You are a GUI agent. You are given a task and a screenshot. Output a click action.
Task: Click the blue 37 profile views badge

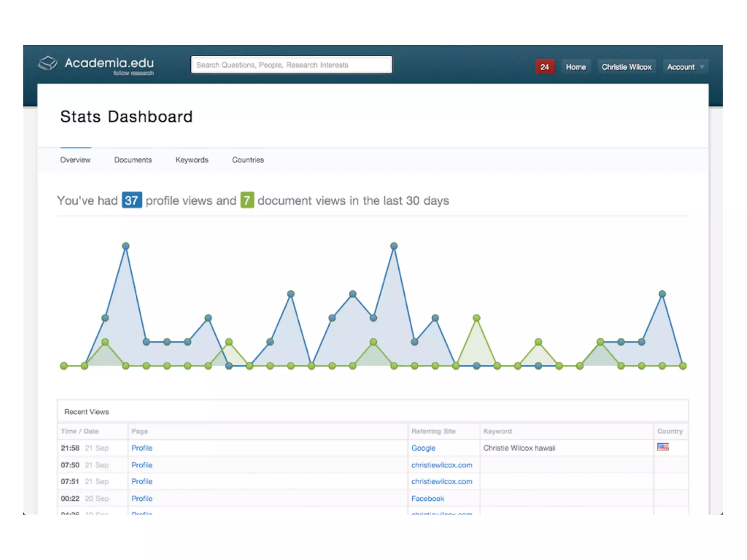[x=132, y=200]
